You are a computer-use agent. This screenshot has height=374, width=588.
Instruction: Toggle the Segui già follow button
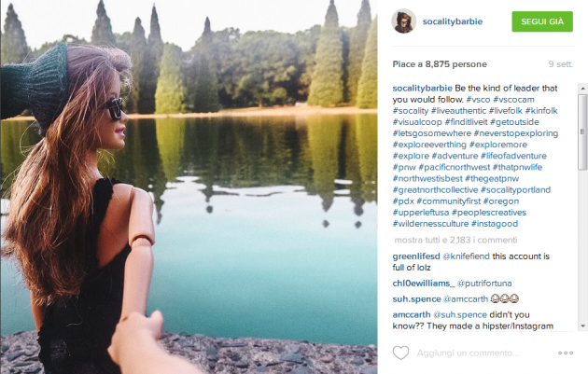(542, 21)
